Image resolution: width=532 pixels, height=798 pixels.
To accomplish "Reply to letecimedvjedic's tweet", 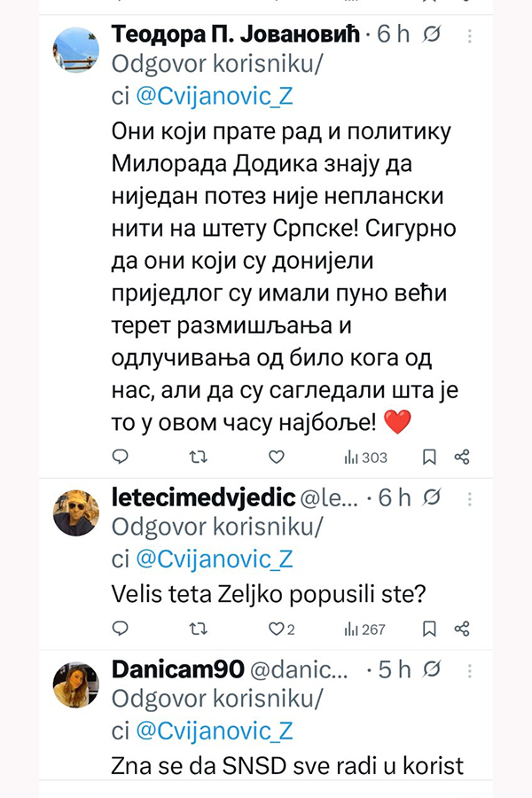I will pyautogui.click(x=122, y=629).
